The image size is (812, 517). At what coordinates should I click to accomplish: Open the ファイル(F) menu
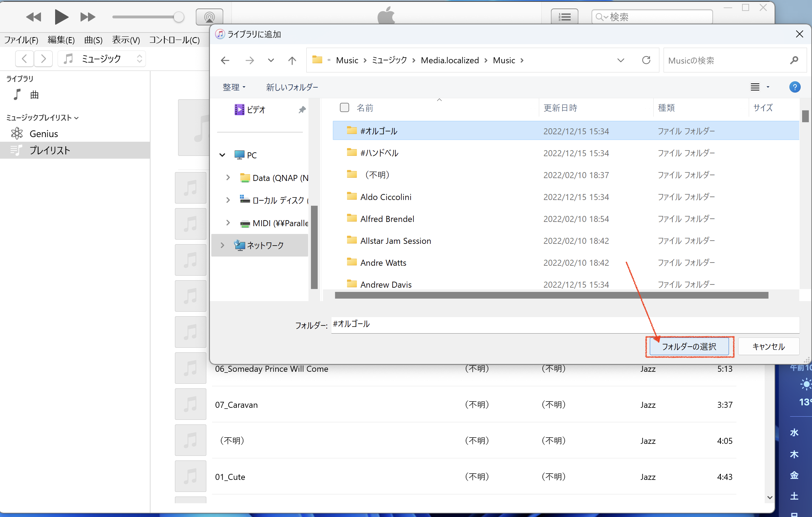pyautogui.click(x=21, y=40)
